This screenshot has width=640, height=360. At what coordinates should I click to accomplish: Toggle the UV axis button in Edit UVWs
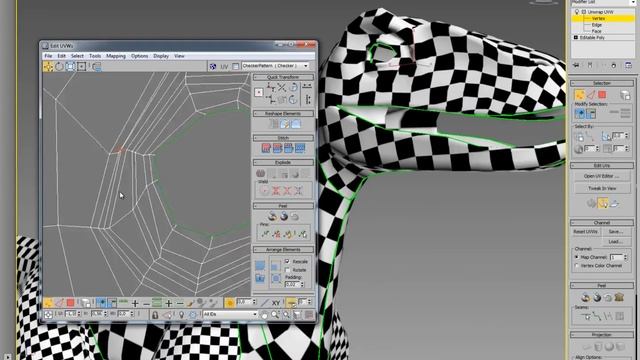tap(224, 67)
